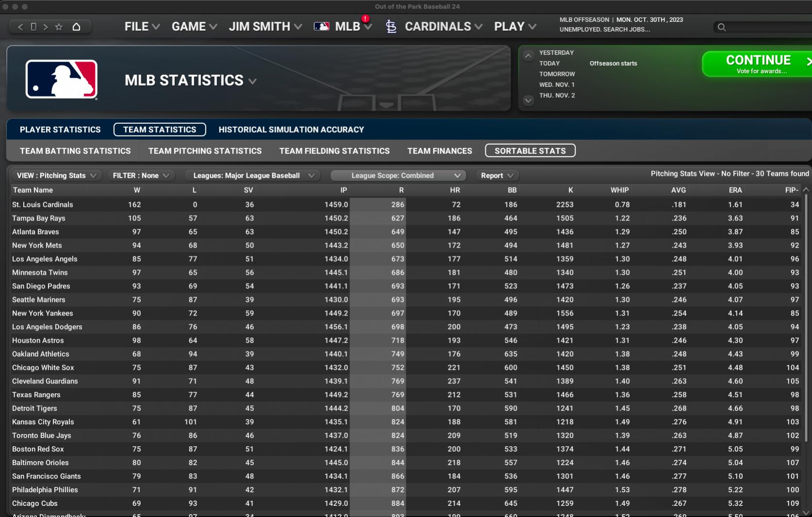The height and width of the screenshot is (517, 812).
Task: Open the MLB league menu
Action: click(x=353, y=27)
